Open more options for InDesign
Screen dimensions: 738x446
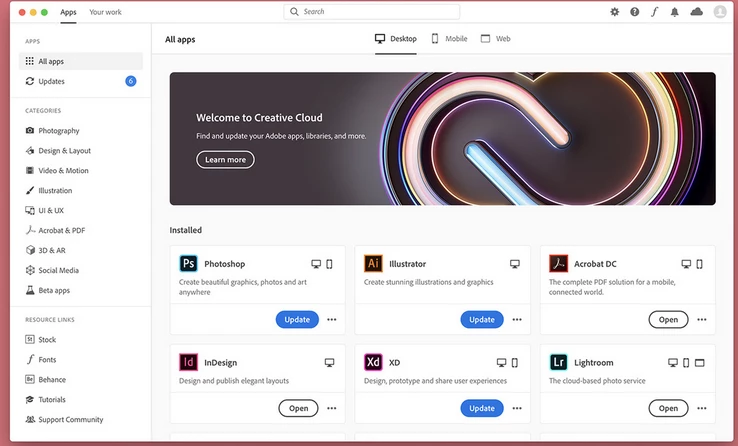(332, 408)
